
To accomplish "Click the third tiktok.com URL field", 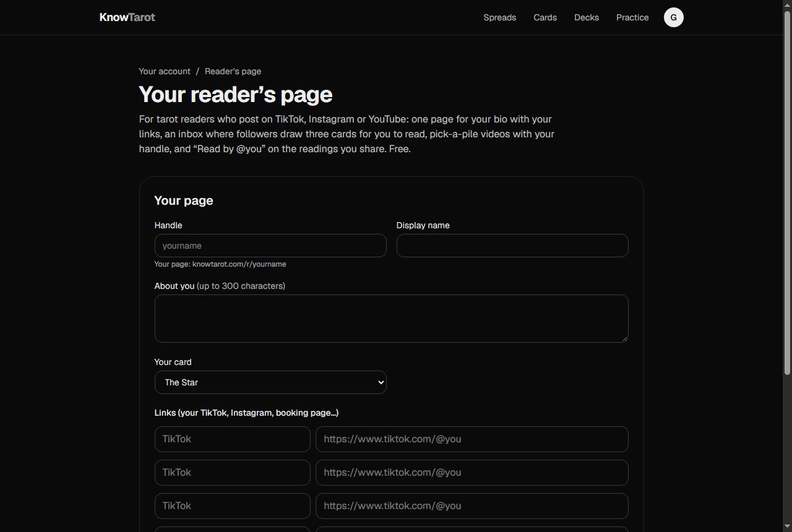I will [472, 506].
